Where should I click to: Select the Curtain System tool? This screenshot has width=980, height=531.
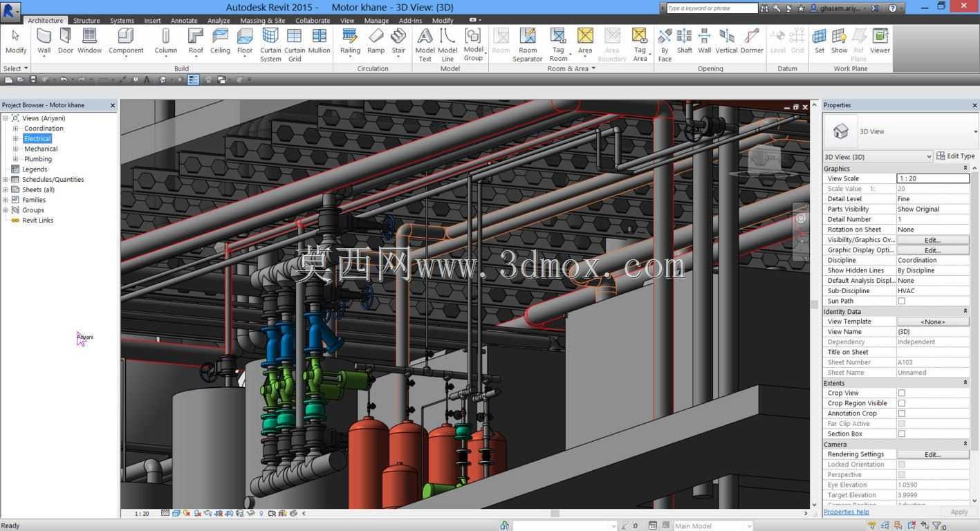[x=270, y=45]
